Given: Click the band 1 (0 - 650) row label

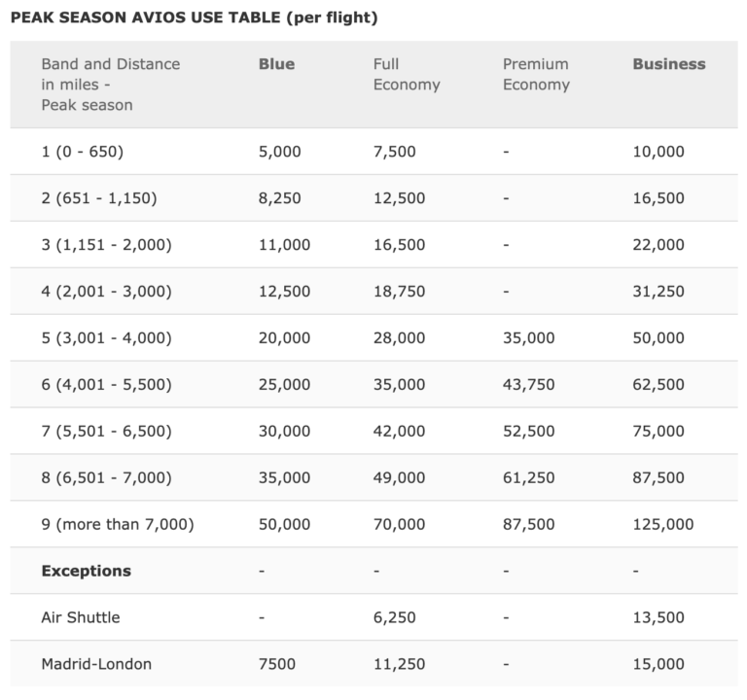Looking at the screenshot, I should pos(82,152).
